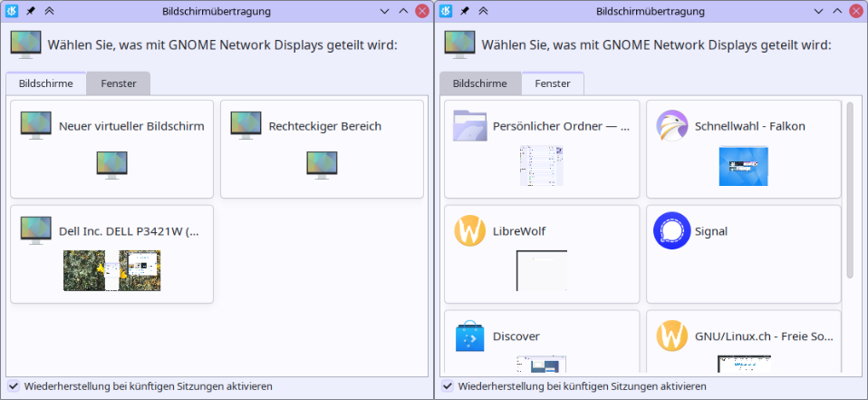Image resolution: width=868 pixels, height=400 pixels.
Task: Click LibreWolf window preview thumbnail
Action: tap(542, 270)
